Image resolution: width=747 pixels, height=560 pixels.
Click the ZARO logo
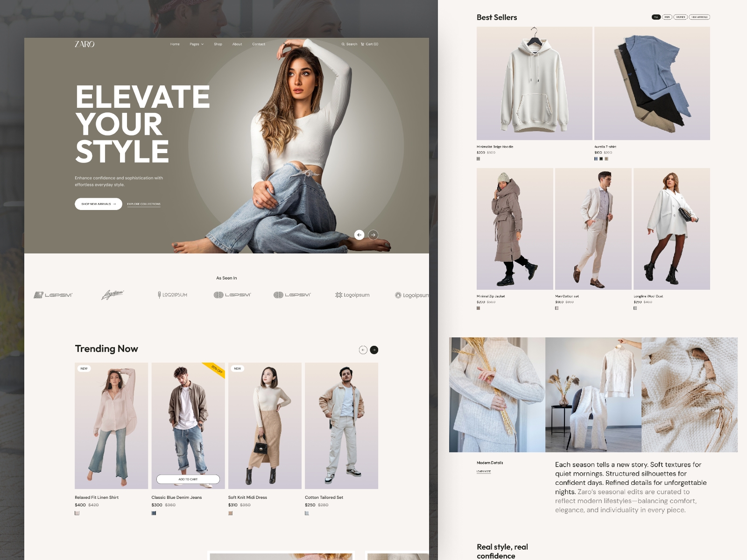click(x=85, y=44)
